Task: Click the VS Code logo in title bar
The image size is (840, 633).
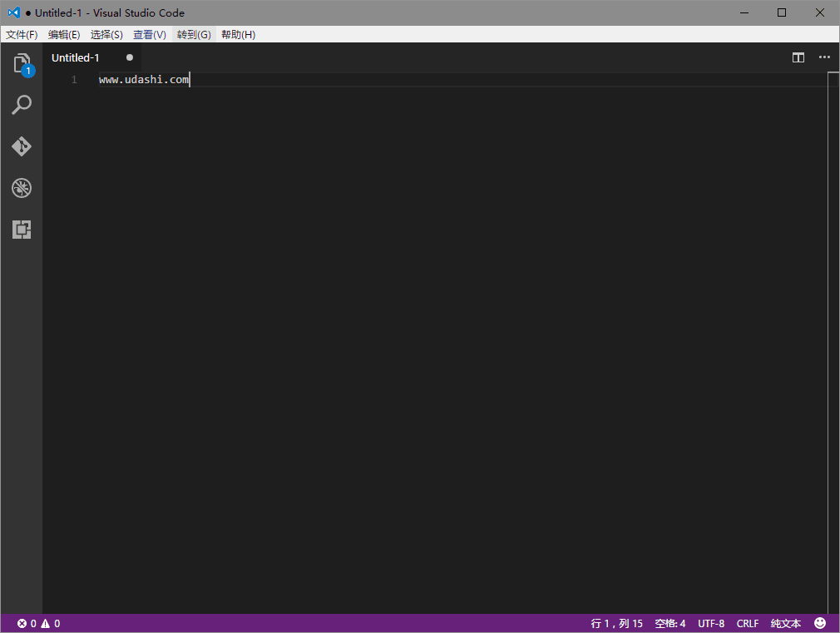Action: point(14,12)
